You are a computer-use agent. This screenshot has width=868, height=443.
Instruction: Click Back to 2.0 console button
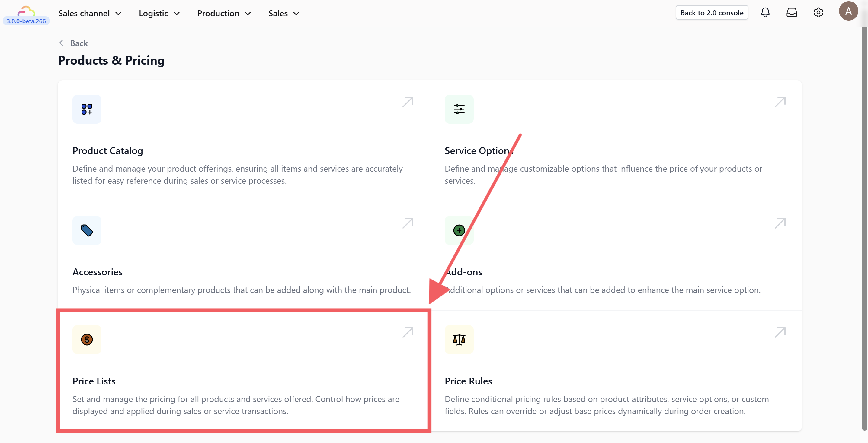(x=712, y=13)
